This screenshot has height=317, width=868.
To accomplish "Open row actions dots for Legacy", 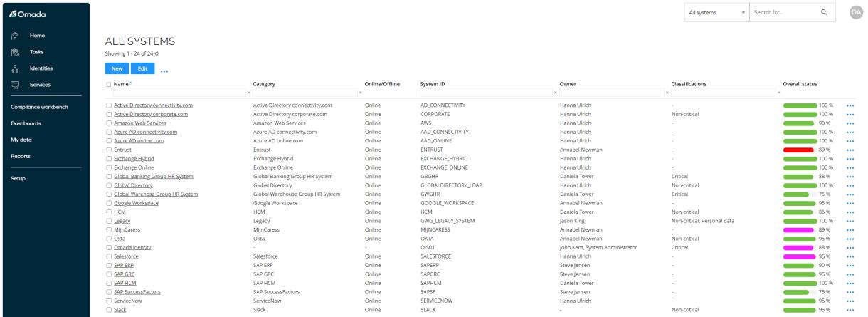I will coord(850,221).
